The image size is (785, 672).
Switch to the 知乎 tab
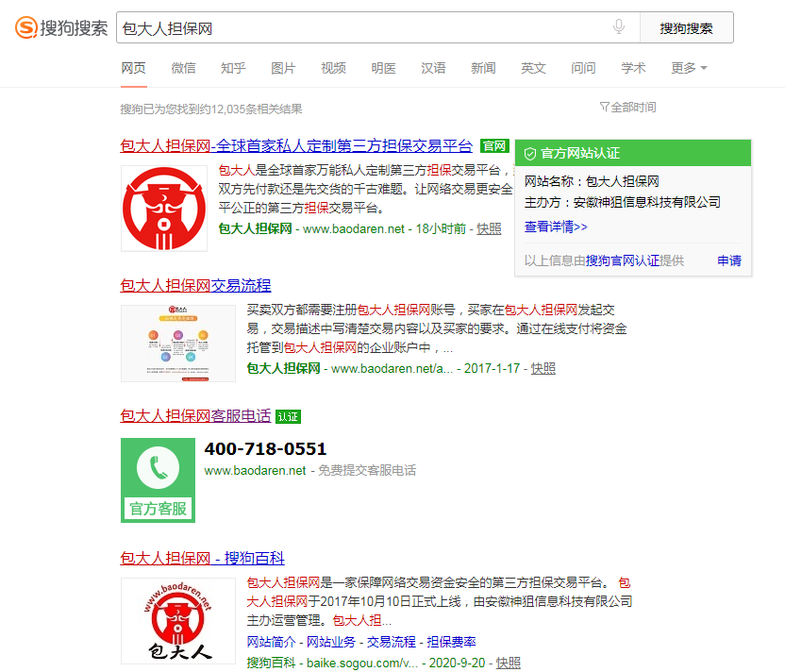tap(233, 68)
